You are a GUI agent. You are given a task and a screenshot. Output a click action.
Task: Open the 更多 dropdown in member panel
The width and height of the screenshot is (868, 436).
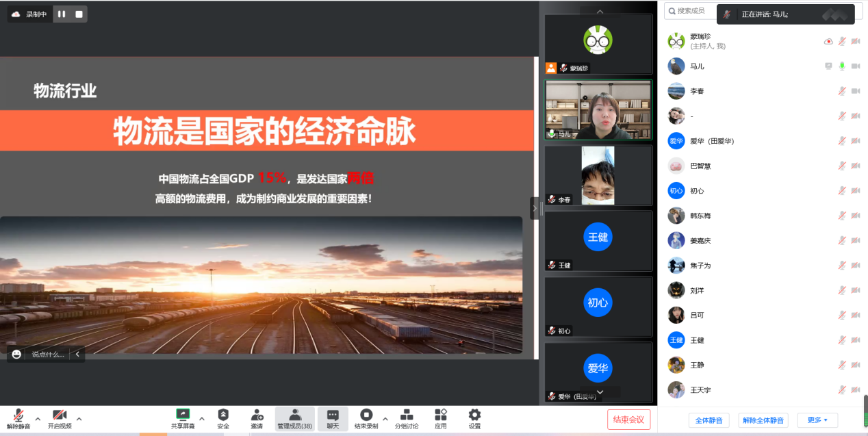[x=817, y=420]
